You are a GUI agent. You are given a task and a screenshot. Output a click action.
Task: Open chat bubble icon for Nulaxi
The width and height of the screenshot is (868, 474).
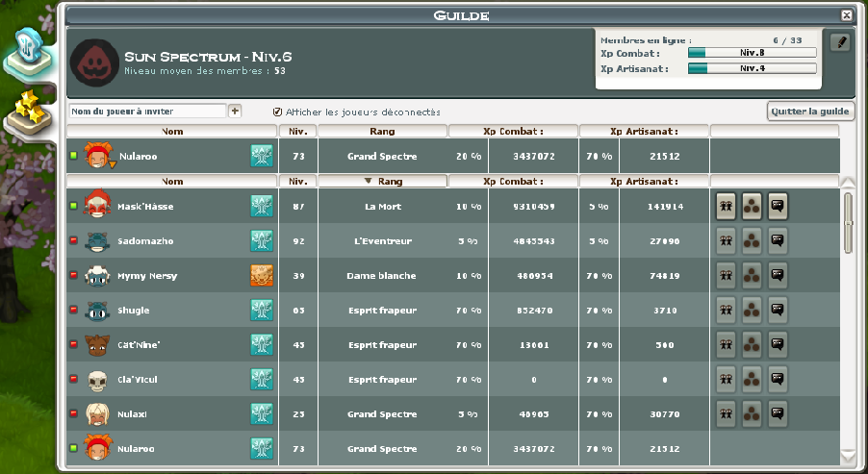tap(778, 414)
